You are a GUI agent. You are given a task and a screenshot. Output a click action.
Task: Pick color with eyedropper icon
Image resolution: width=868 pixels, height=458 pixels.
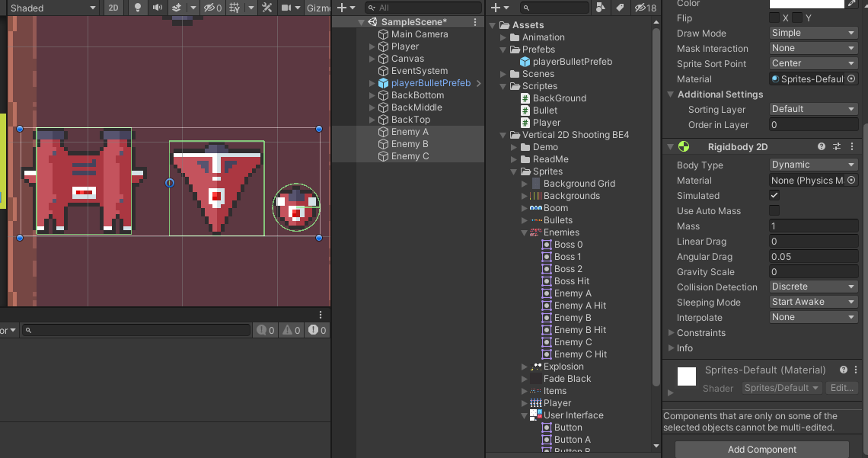pyautogui.click(x=852, y=3)
